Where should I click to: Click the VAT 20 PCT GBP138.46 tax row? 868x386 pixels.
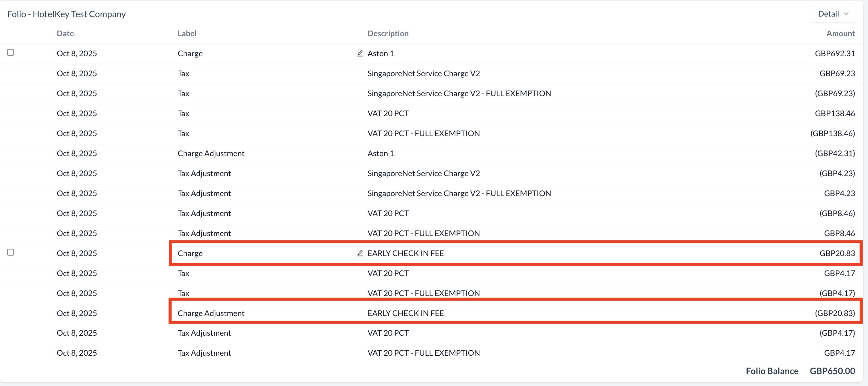pyautogui.click(x=388, y=113)
